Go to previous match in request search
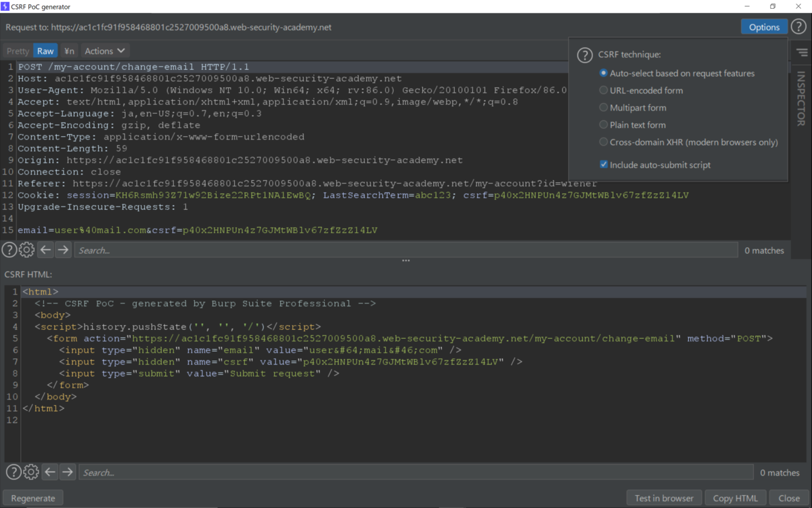812x508 pixels. pos(45,250)
